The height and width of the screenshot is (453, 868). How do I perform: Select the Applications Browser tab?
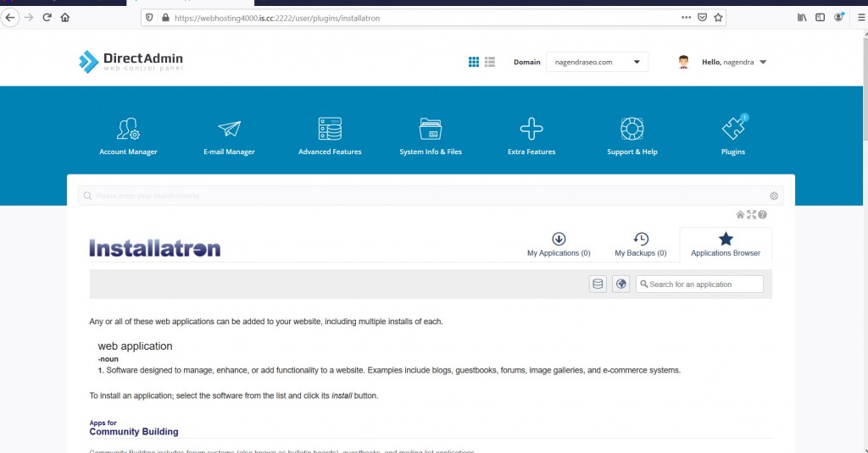(x=726, y=245)
